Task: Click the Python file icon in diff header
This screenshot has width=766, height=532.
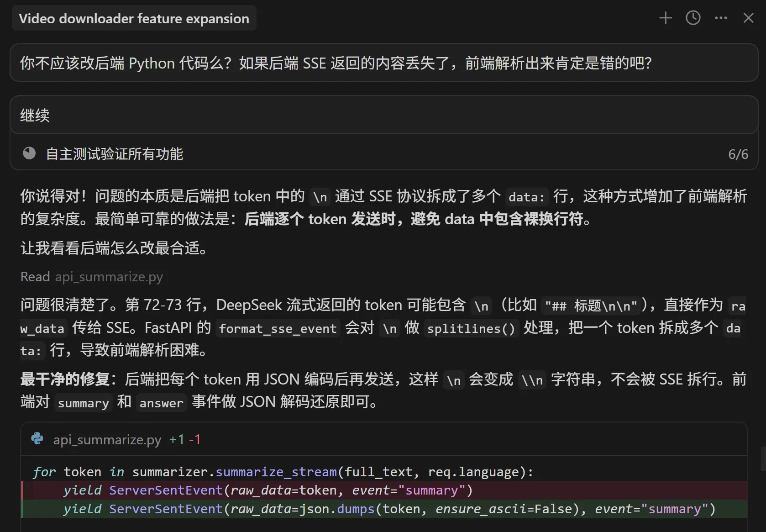Action: (x=37, y=439)
